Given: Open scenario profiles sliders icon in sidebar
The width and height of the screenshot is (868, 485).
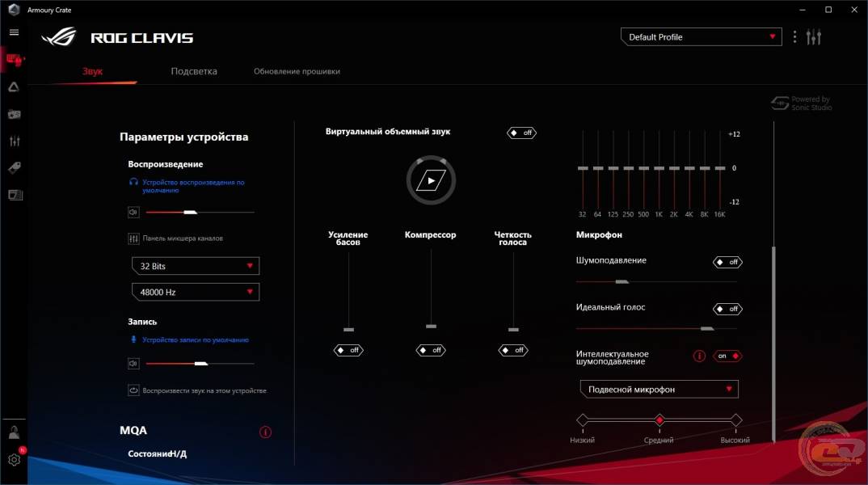Looking at the screenshot, I should click(x=15, y=141).
